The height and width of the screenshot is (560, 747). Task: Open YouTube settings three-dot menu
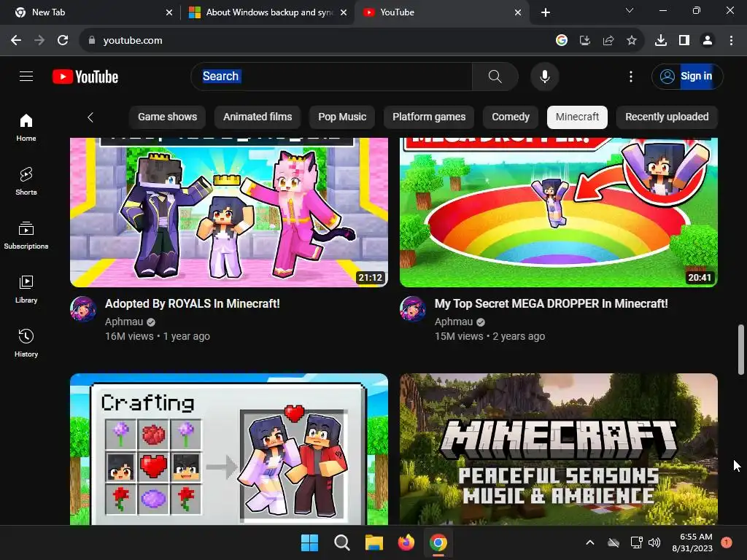click(631, 76)
